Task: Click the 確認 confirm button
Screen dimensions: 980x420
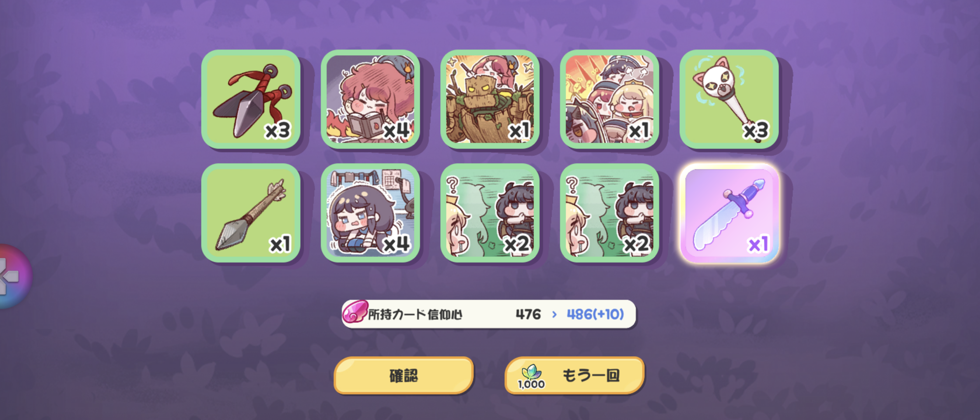Action: click(404, 375)
